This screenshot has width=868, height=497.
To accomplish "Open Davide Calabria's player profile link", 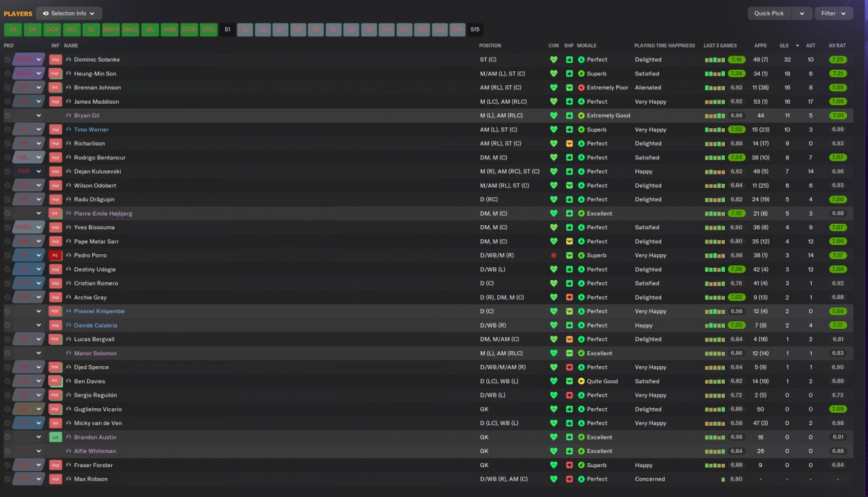I will tap(96, 325).
